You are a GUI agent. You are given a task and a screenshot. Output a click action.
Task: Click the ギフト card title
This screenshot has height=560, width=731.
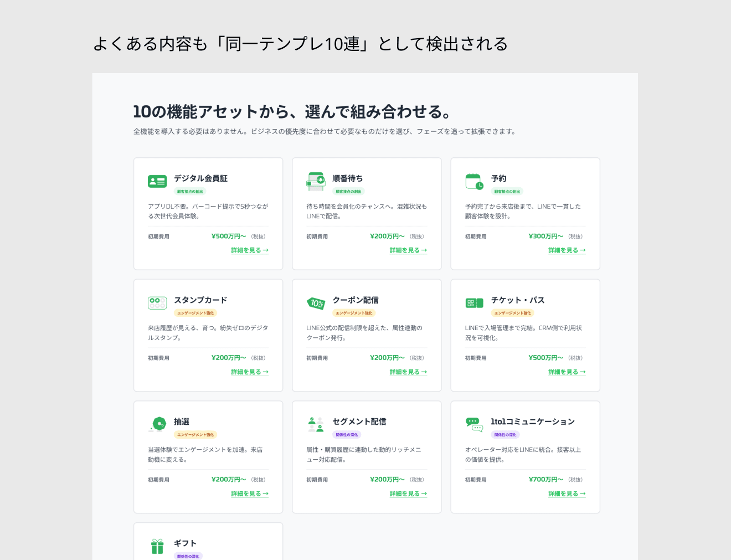pos(185,543)
